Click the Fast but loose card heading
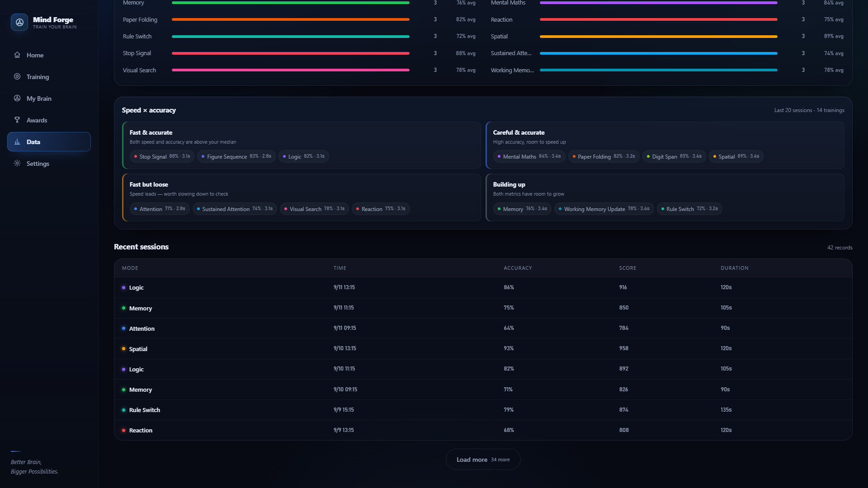 (x=149, y=184)
